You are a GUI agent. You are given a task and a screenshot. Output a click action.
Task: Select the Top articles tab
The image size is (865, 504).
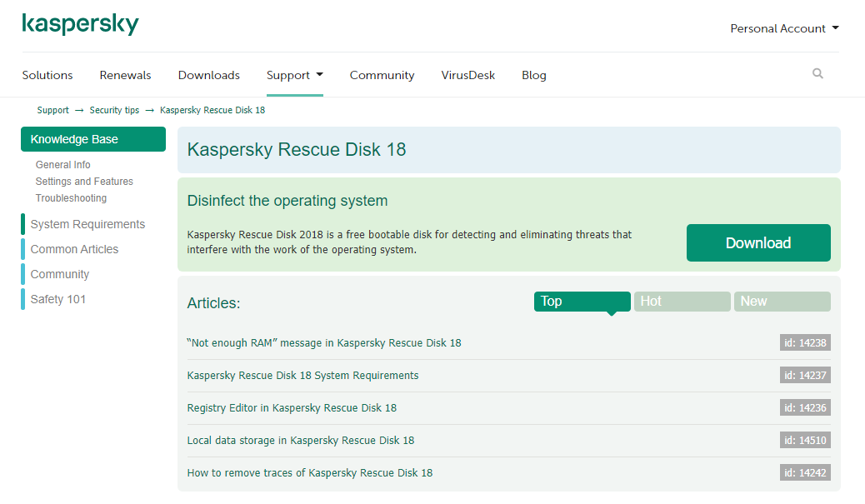point(582,302)
